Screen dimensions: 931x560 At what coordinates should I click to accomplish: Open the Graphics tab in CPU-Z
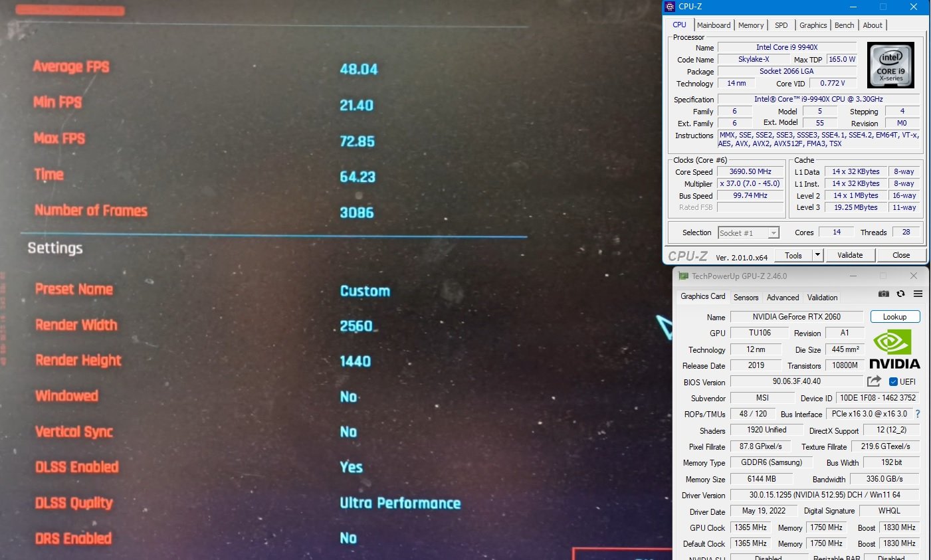[813, 25]
